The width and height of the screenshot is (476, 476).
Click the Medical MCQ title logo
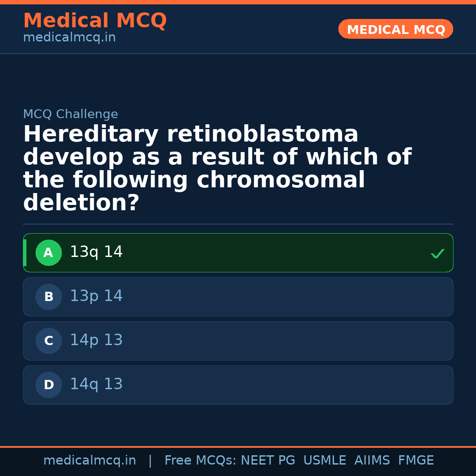click(95, 21)
